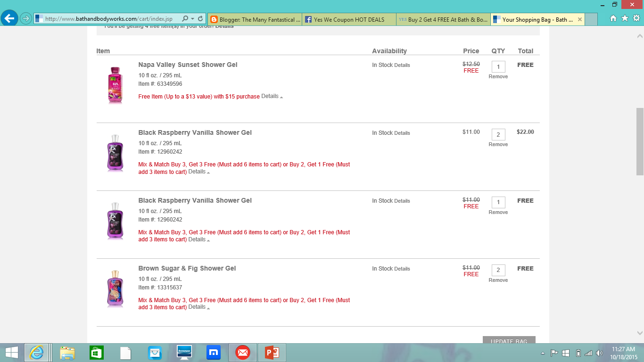Open the shopping cart taskbar app icon

pos(155,353)
